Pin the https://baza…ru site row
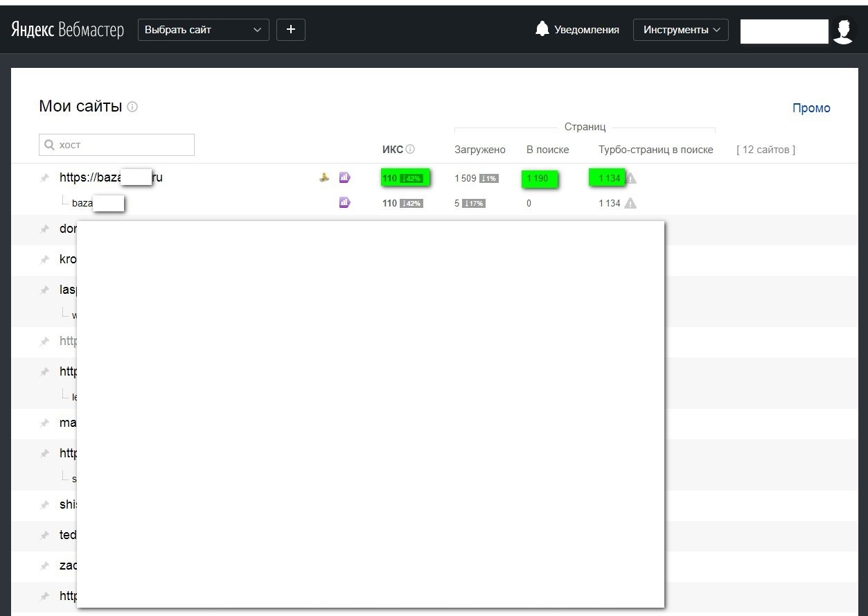 [x=44, y=178]
